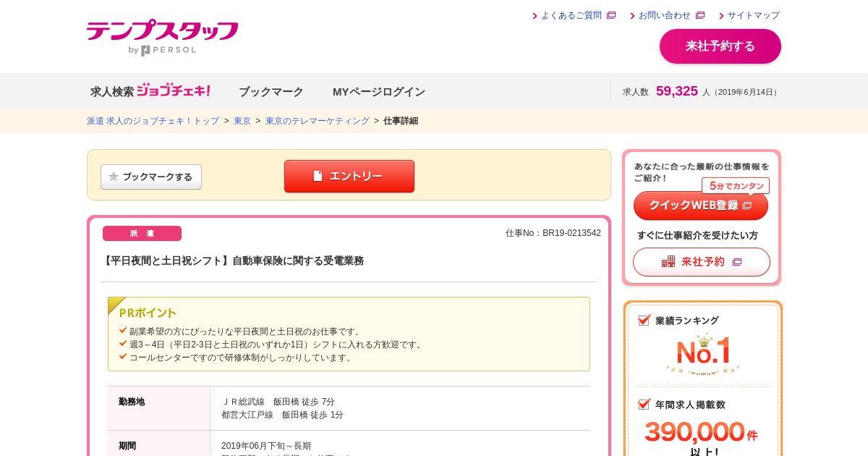The height and width of the screenshot is (456, 868).
Task: Click the PRポイント heading
Action: click(148, 313)
